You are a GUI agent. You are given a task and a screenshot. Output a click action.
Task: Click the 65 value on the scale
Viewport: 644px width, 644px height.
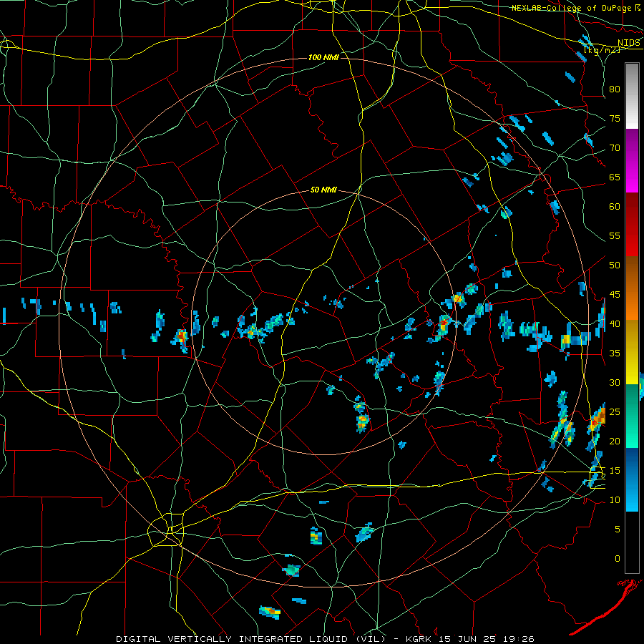[615, 177]
